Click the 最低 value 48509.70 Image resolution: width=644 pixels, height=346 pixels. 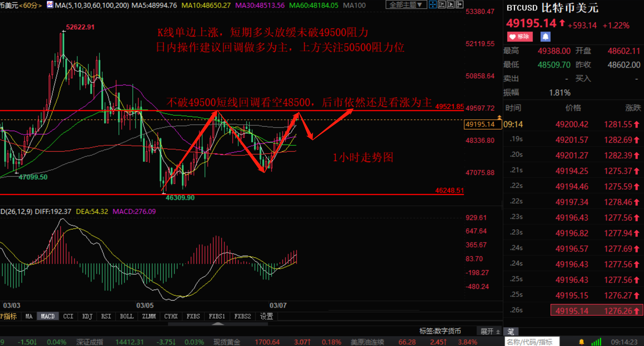point(554,65)
